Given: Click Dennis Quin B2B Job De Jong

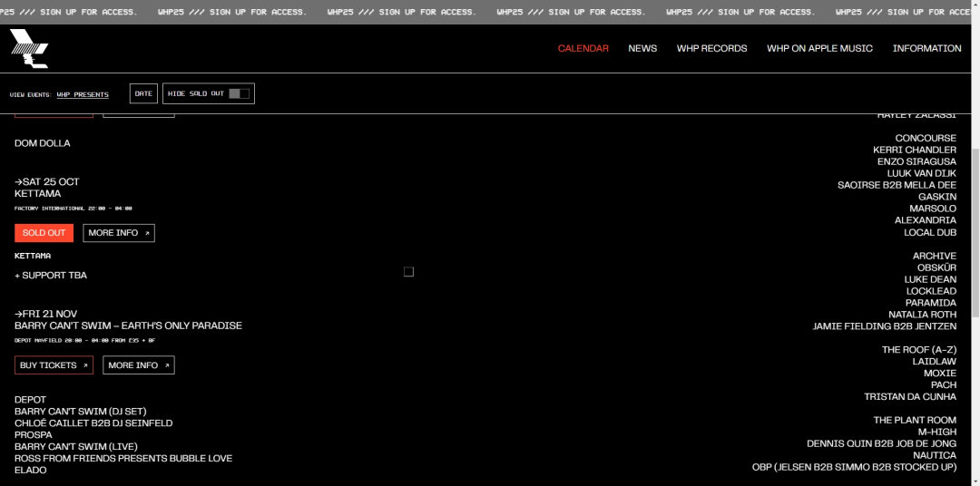Looking at the screenshot, I should 882,444.
